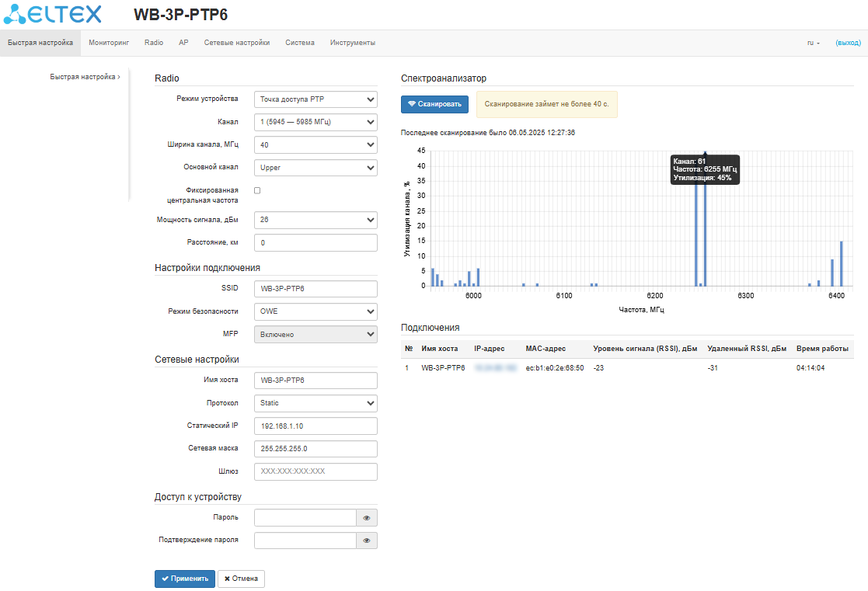Open the Сетевые настройки tab
Image resolution: width=868 pixels, height=591 pixels.
coord(237,43)
